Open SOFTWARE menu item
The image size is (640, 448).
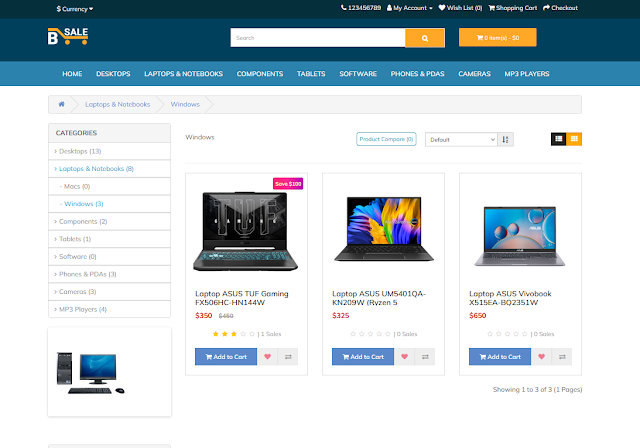point(358,74)
